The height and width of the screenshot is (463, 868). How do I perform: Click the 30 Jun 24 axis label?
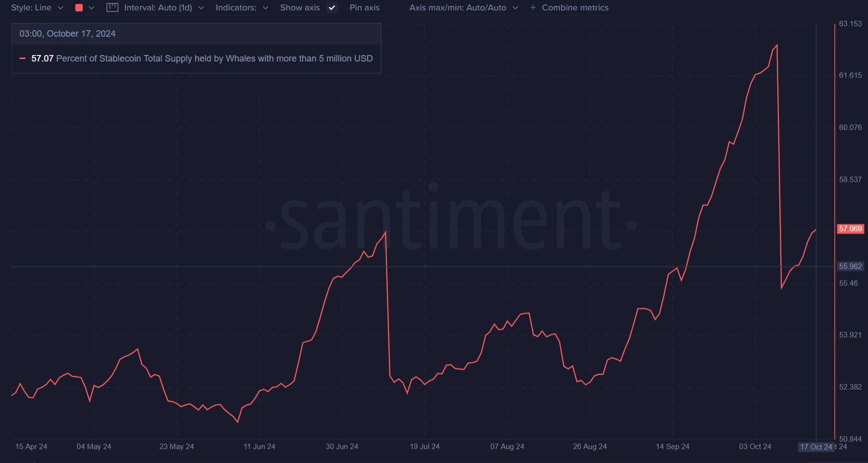342,447
